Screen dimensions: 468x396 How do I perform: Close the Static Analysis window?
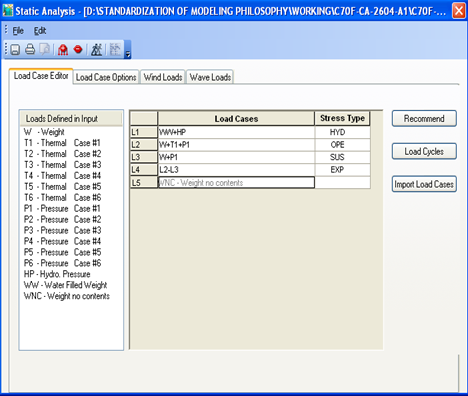(x=459, y=11)
